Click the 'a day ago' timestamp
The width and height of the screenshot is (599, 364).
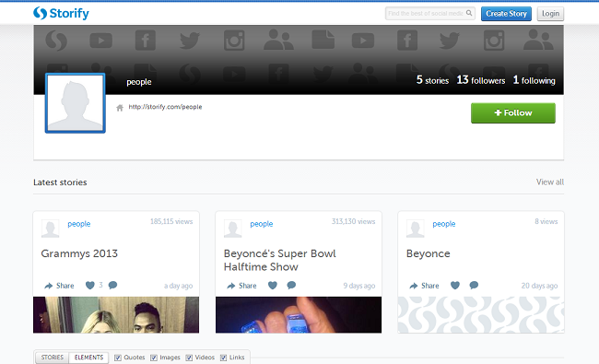(179, 286)
